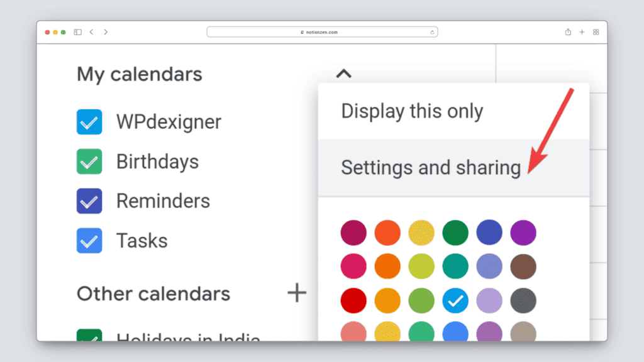Select the teal color swatch
The width and height of the screenshot is (644, 362).
click(455, 266)
